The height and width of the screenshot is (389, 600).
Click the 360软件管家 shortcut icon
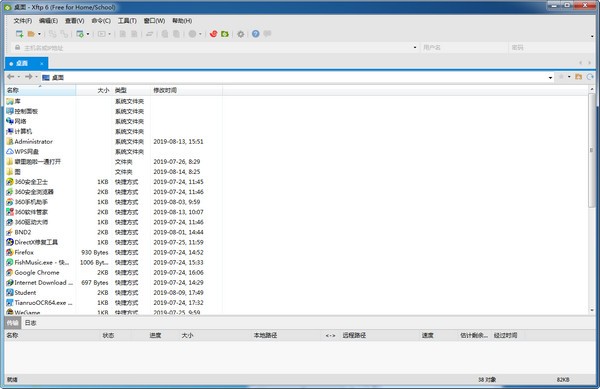[x=10, y=212]
